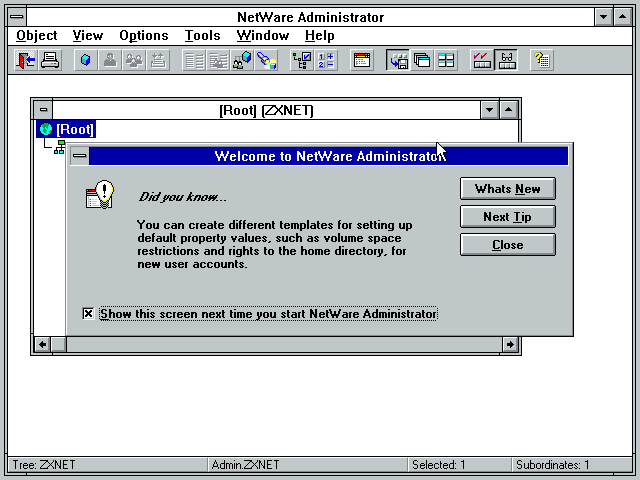Click the question mark Help icon
640x480 pixels.
pyautogui.click(x=542, y=60)
